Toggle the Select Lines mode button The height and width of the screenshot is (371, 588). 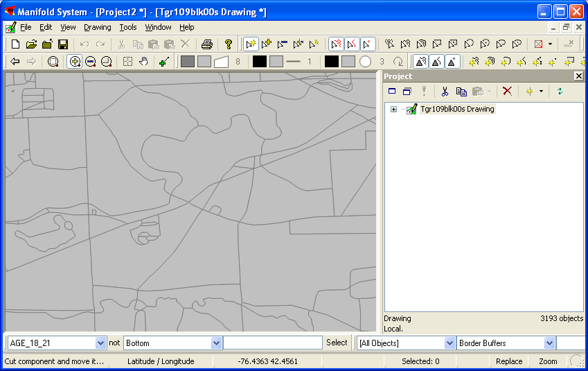(x=352, y=44)
